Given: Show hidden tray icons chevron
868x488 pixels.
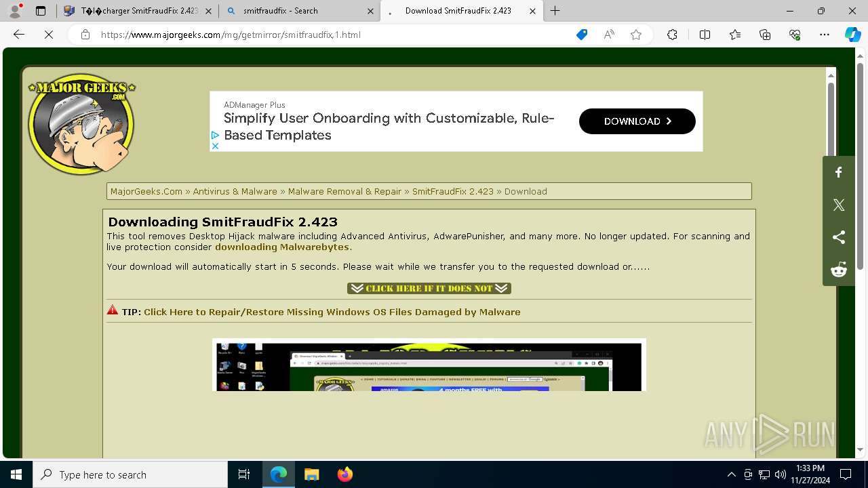Looking at the screenshot, I should 731,474.
